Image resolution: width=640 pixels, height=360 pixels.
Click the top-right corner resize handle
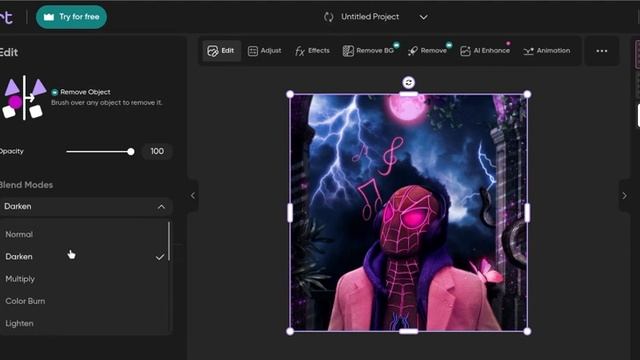click(x=527, y=94)
